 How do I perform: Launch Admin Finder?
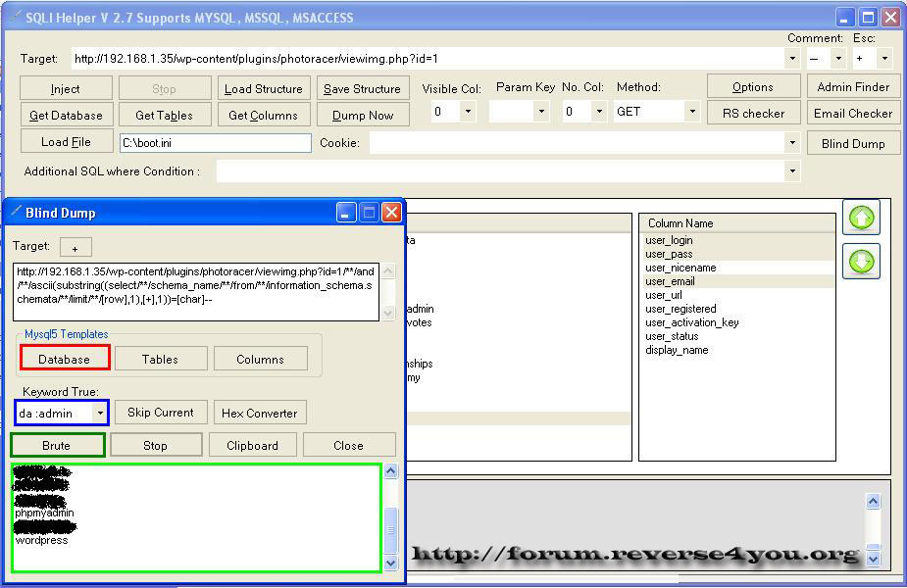pos(853,86)
